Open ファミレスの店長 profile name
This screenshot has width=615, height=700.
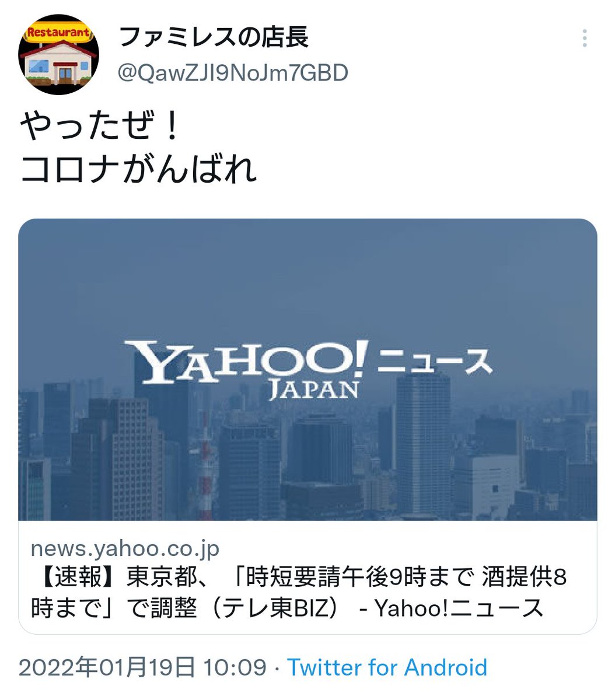click(214, 38)
